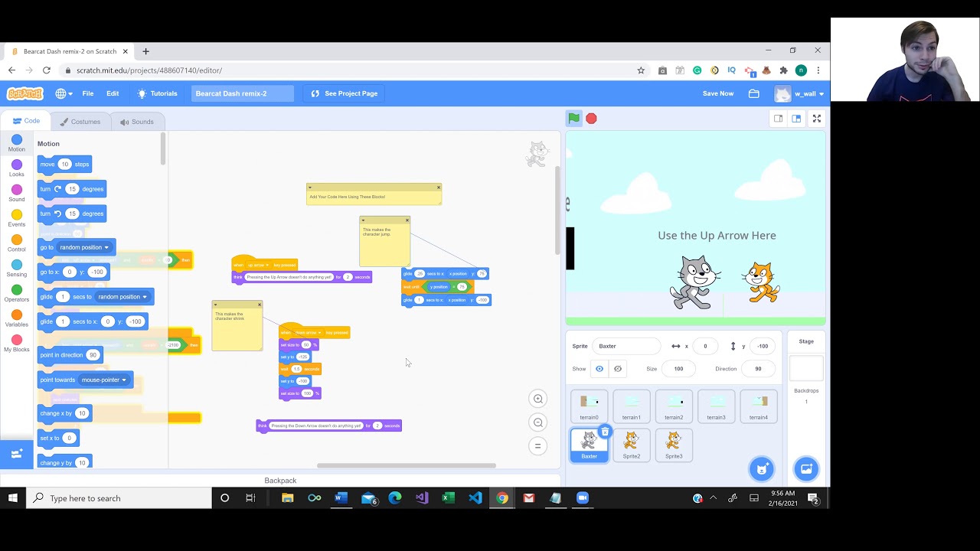Enter full screen stage mode
The width and height of the screenshot is (980, 551).
coord(817,119)
